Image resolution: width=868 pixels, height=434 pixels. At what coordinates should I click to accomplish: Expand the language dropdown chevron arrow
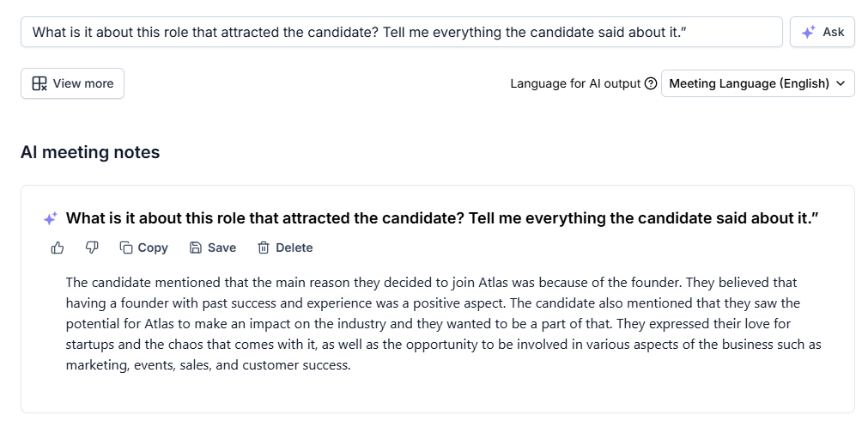(841, 83)
